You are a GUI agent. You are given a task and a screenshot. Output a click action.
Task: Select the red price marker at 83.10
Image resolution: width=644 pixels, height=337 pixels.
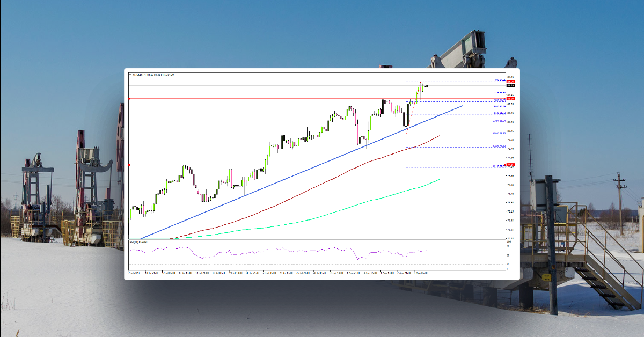[509, 99]
